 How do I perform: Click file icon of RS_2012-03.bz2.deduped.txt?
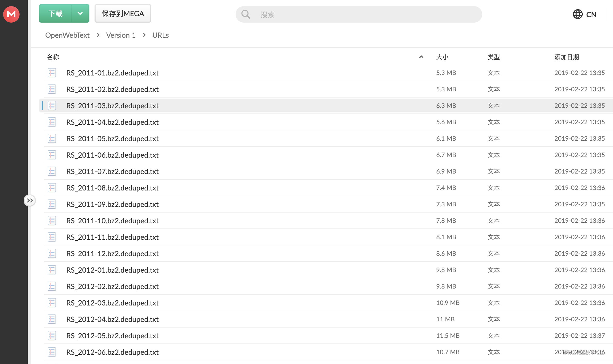pos(52,303)
